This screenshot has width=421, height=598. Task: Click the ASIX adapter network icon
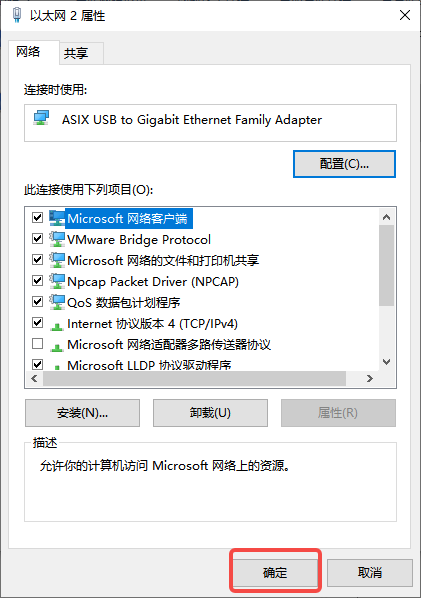pyautogui.click(x=41, y=118)
